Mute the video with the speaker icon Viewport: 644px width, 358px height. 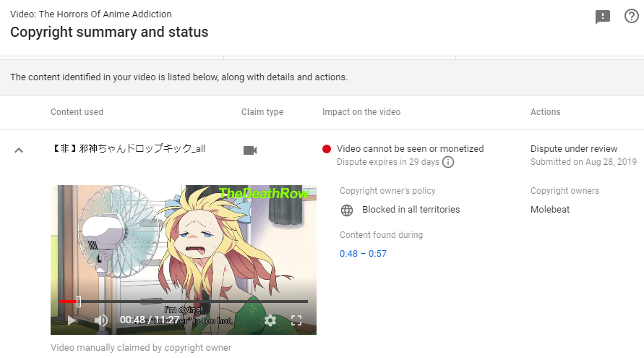(x=100, y=320)
